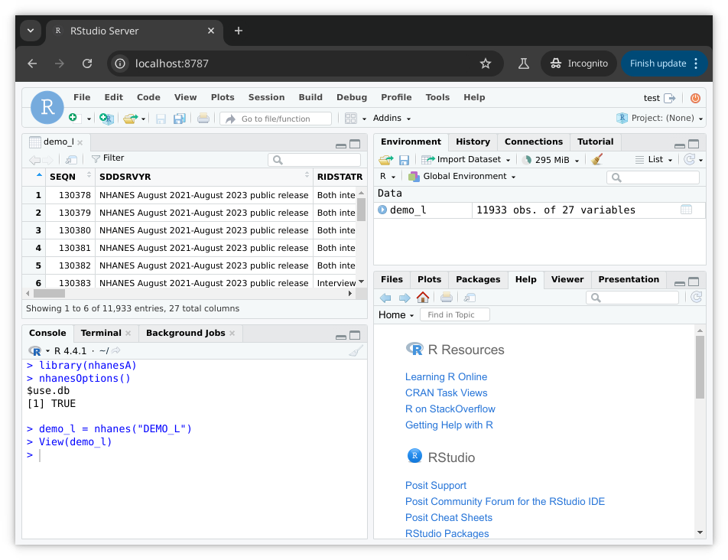728x560 pixels.
Task: Open the Tools menu
Action: (437, 97)
